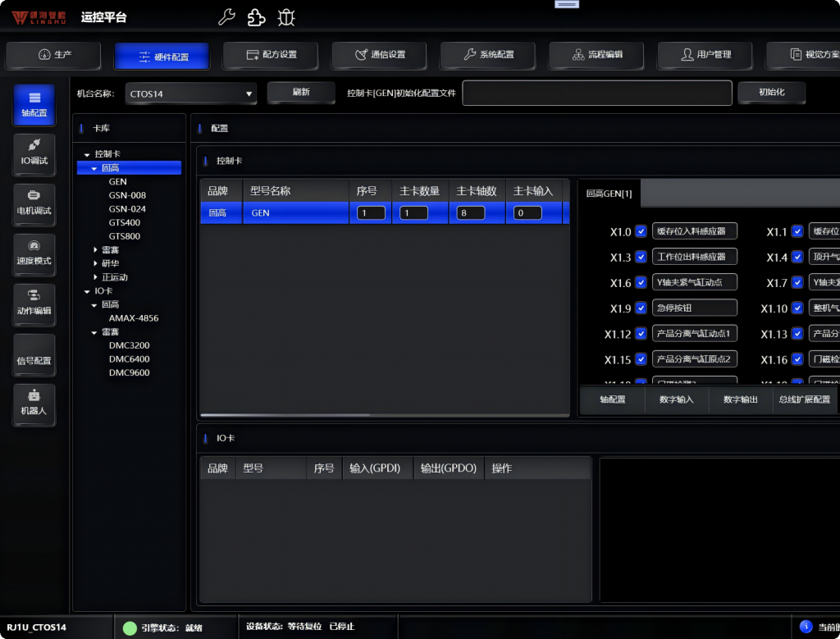This screenshot has width=840, height=639.
Task: Open 电机调试 motor debug panel
Action: [34, 203]
